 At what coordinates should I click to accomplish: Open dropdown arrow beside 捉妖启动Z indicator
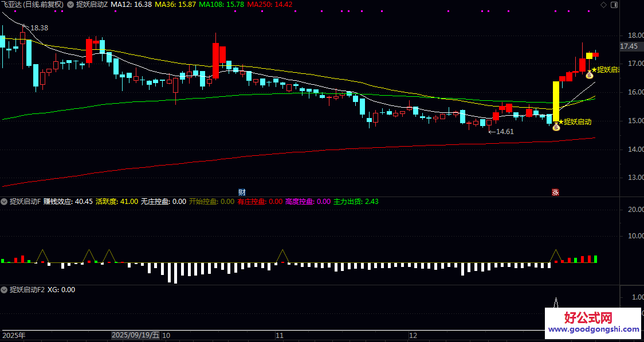70,5
